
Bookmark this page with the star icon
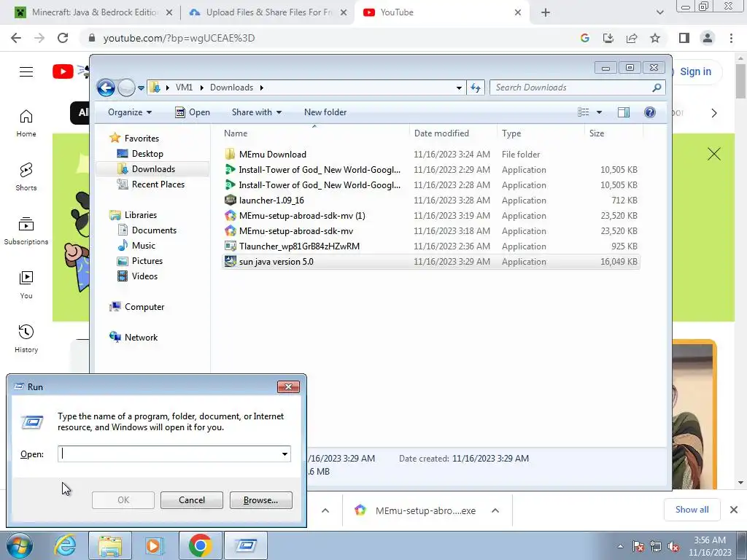(655, 38)
